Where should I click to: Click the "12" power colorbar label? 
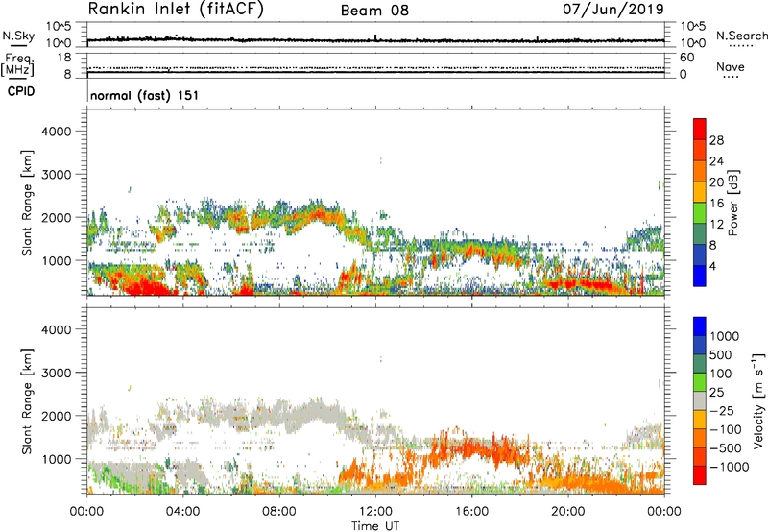pyautogui.click(x=716, y=225)
